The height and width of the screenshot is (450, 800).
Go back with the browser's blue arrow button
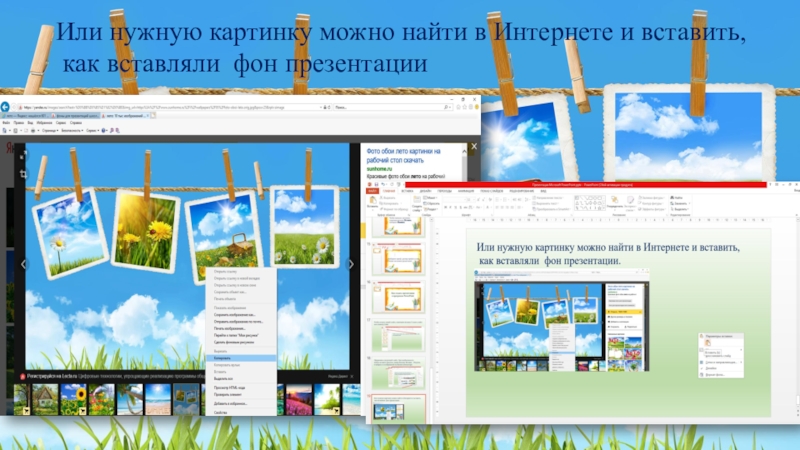(x=5, y=107)
